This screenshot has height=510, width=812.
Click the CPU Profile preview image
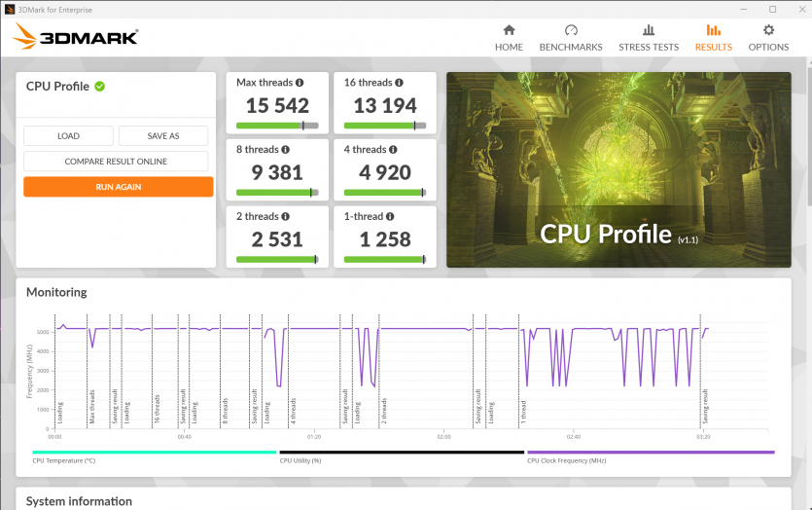tap(618, 169)
